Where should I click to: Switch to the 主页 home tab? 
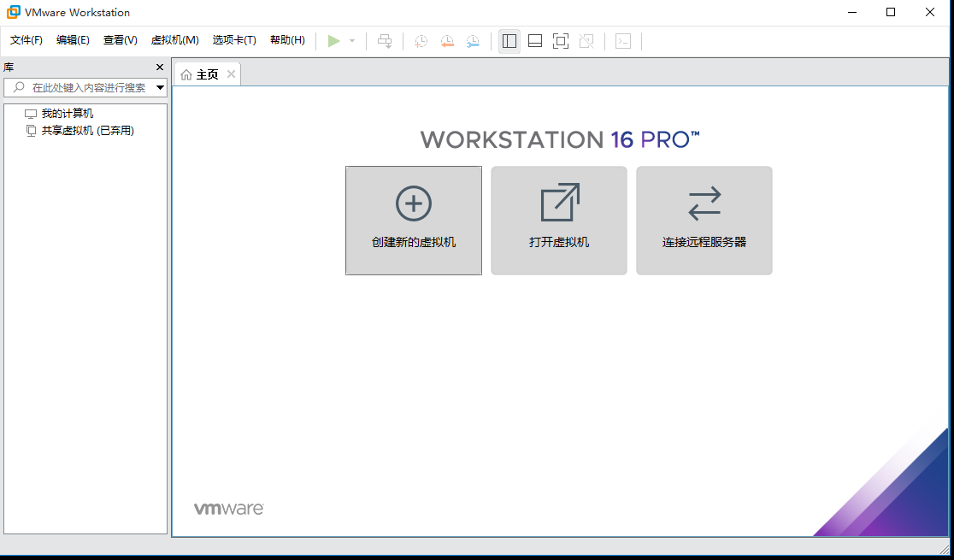[207, 74]
